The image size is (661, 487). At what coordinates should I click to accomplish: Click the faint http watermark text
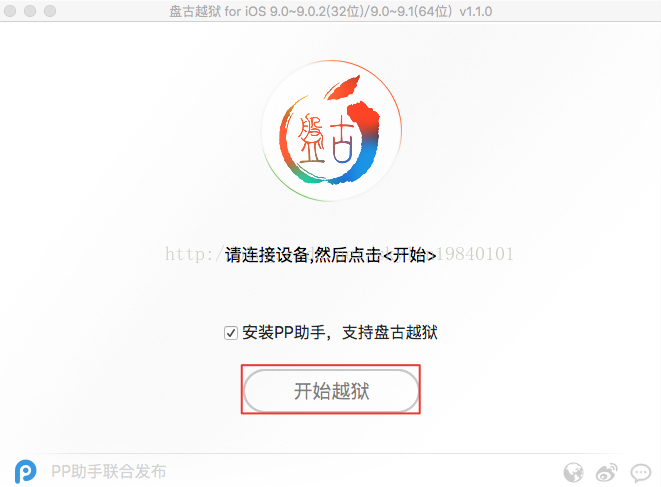(x=189, y=254)
